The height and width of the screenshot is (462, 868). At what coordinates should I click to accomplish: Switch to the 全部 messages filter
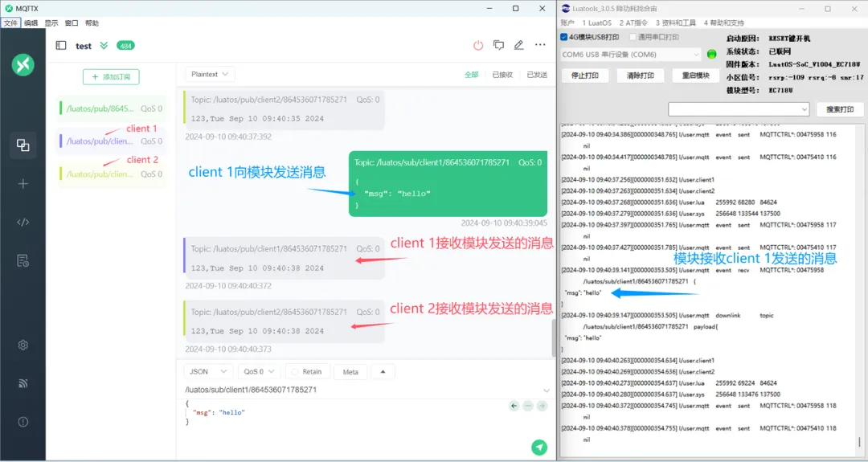pos(472,75)
